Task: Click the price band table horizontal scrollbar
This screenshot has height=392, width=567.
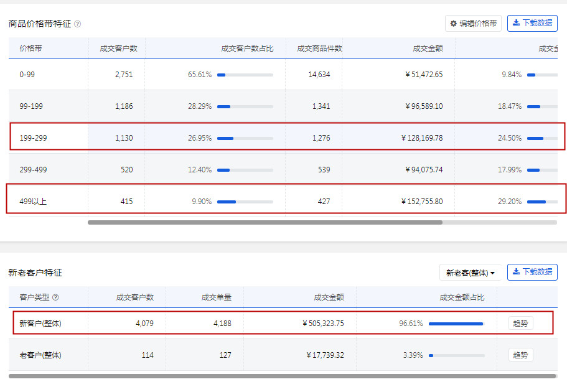Action: pos(265,222)
